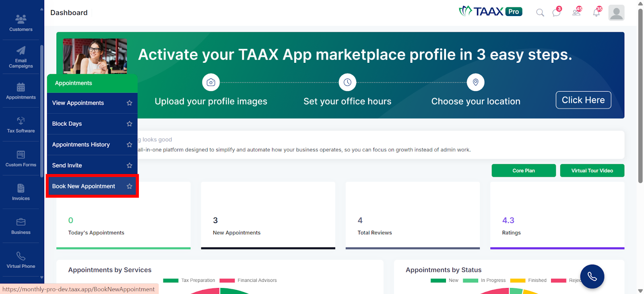This screenshot has width=644, height=294.
Task: Toggle the New status legend swatch
Action: [x=438, y=281]
